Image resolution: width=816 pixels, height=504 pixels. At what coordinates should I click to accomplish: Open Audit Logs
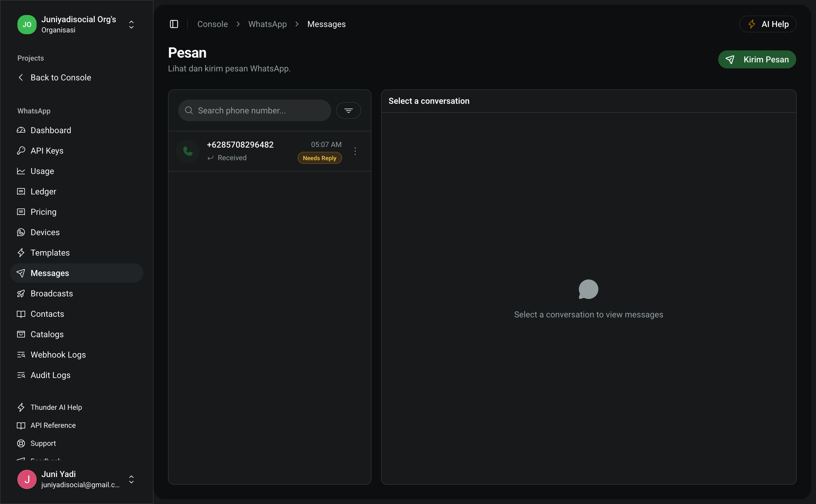(x=77, y=375)
